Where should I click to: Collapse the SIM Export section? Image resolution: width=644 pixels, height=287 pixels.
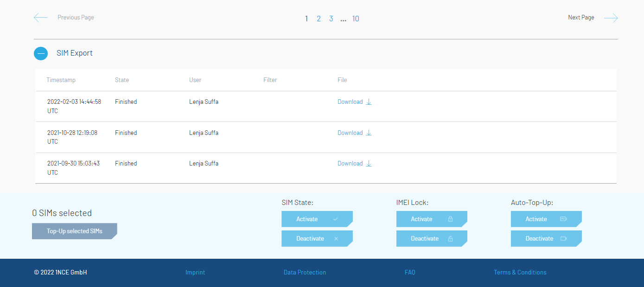[41, 53]
